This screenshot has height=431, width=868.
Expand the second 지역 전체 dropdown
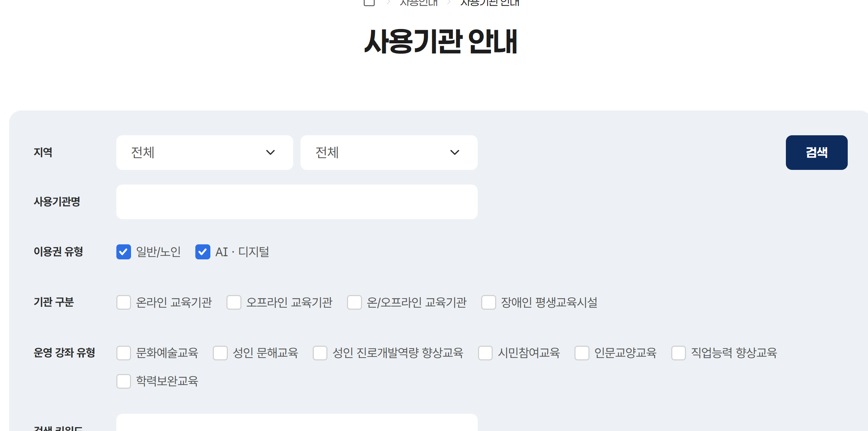tap(389, 152)
